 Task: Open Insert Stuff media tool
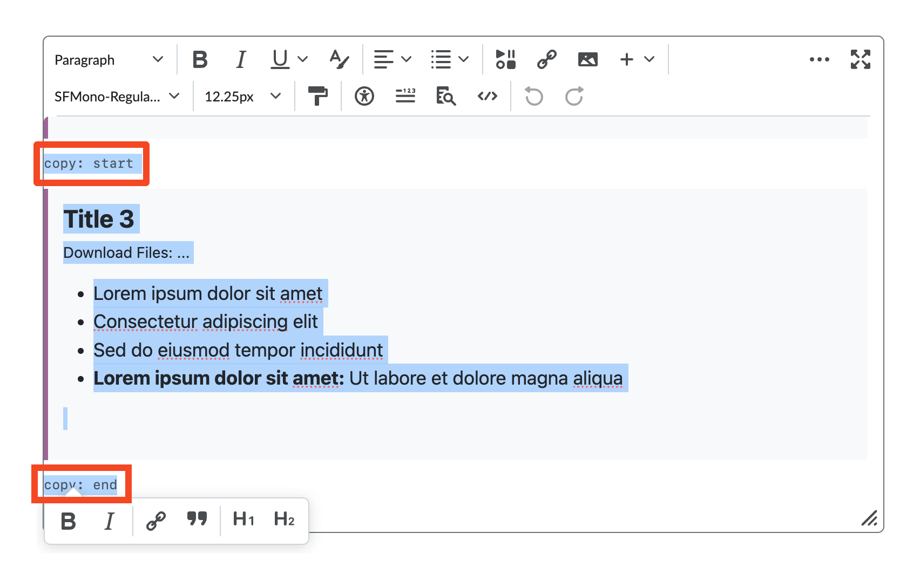click(505, 59)
